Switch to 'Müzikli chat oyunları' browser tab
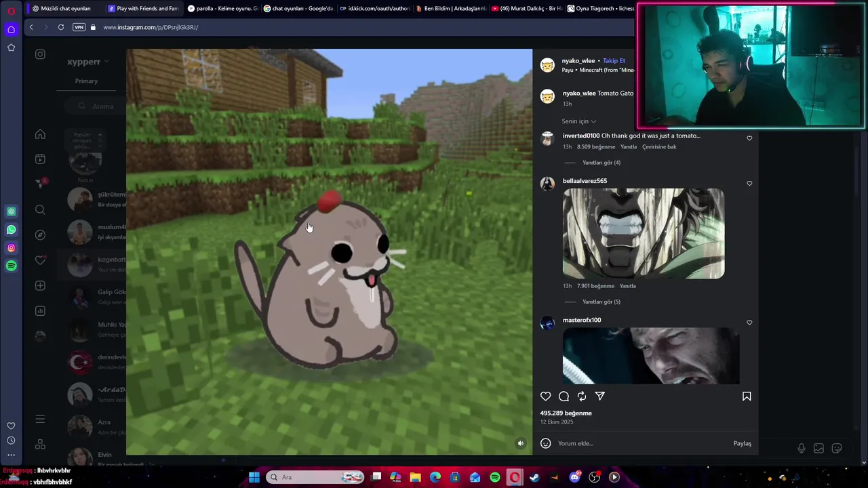This screenshot has width=868, height=488. (x=66, y=9)
